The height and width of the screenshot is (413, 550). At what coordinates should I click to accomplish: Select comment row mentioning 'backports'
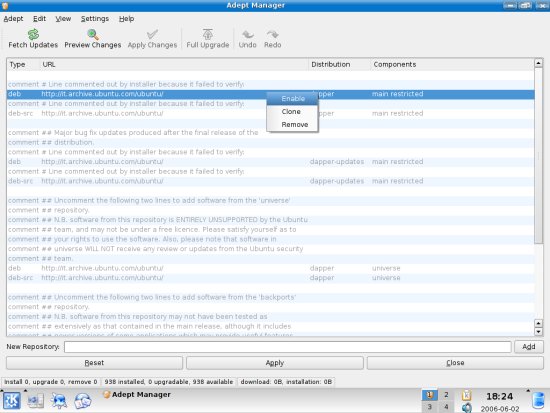tap(270, 297)
